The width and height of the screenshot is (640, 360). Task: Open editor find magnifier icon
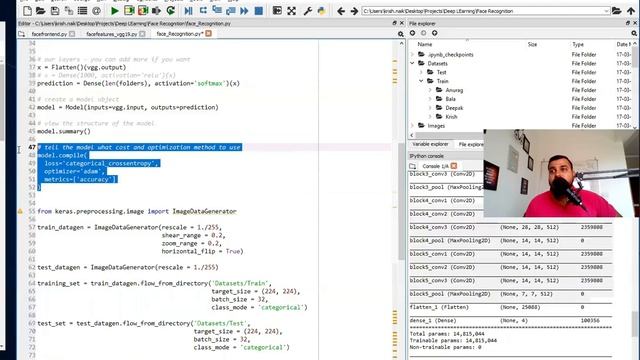point(401,34)
